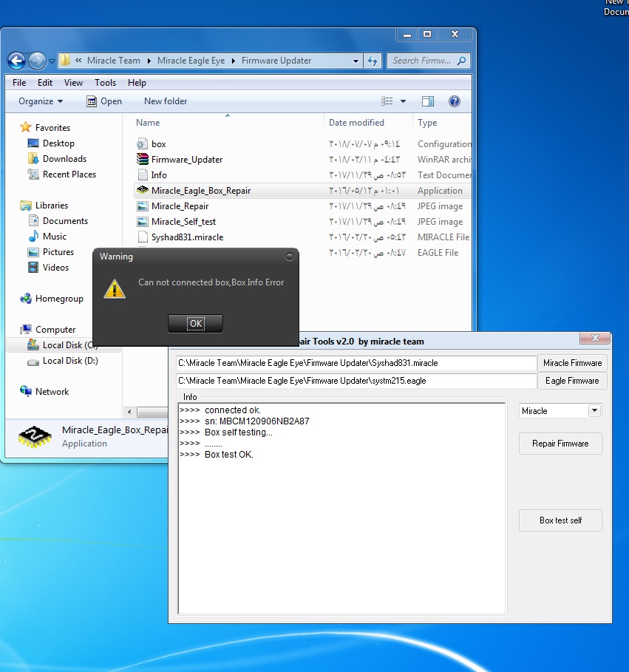Select the Miracle_Self_test JPEG image icon
Viewport: 629px width, 672px height.
[142, 222]
